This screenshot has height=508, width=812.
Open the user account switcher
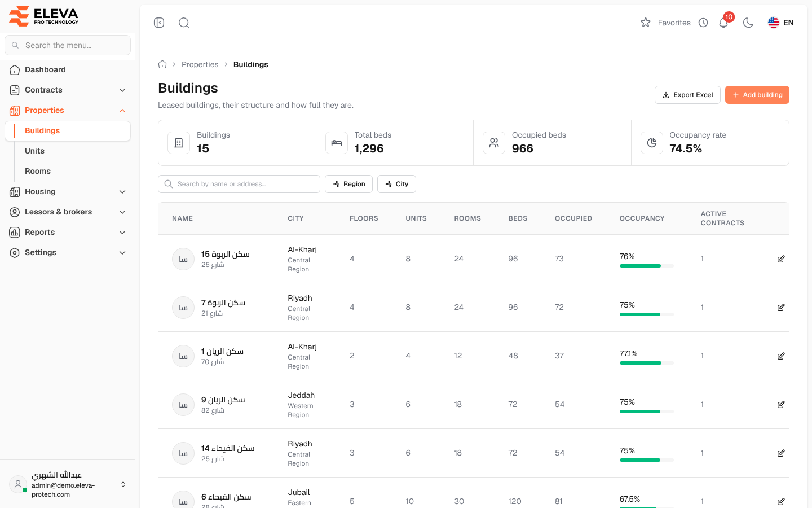[68, 484]
